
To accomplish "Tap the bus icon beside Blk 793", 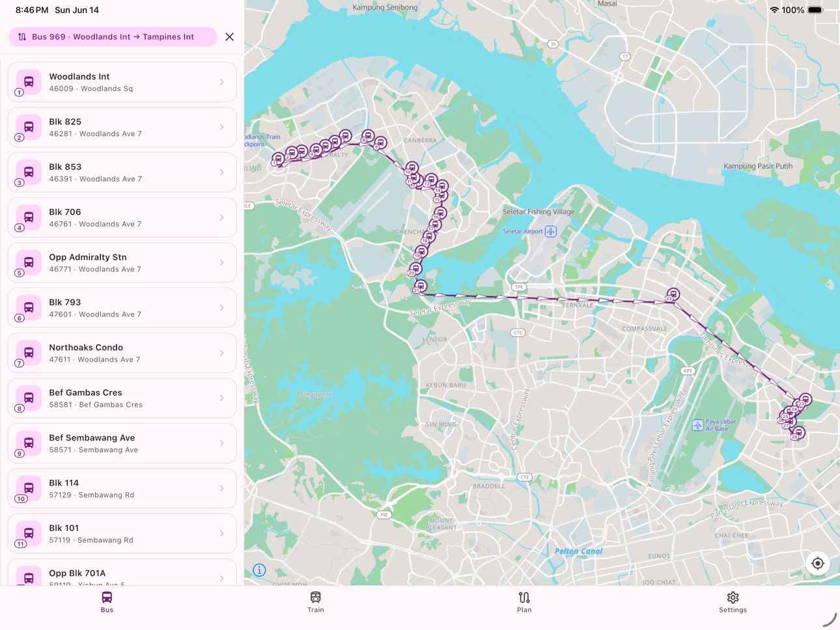I will (29, 307).
